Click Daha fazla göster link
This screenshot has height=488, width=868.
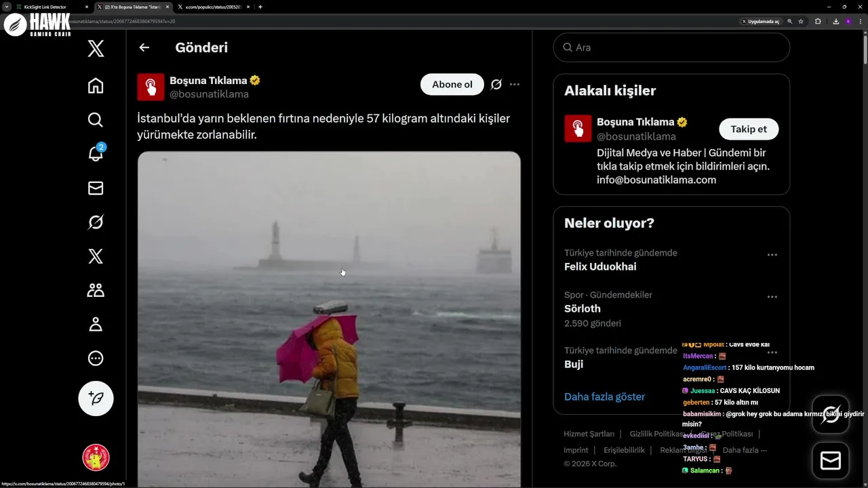point(604,396)
